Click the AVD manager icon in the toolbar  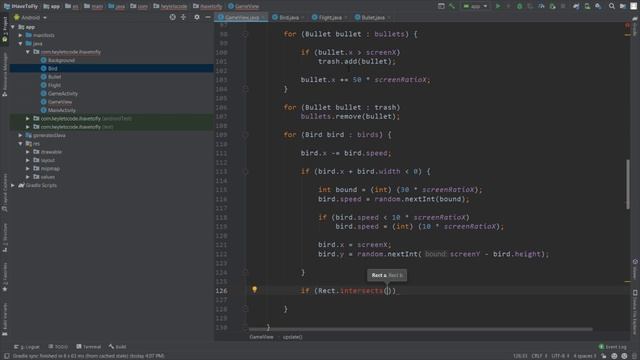(x=587, y=6)
